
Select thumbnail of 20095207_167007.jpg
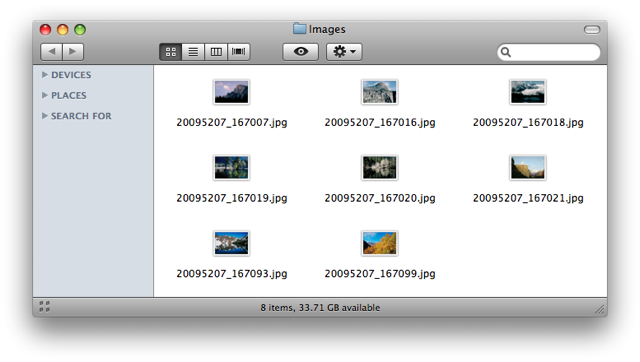[x=231, y=92]
